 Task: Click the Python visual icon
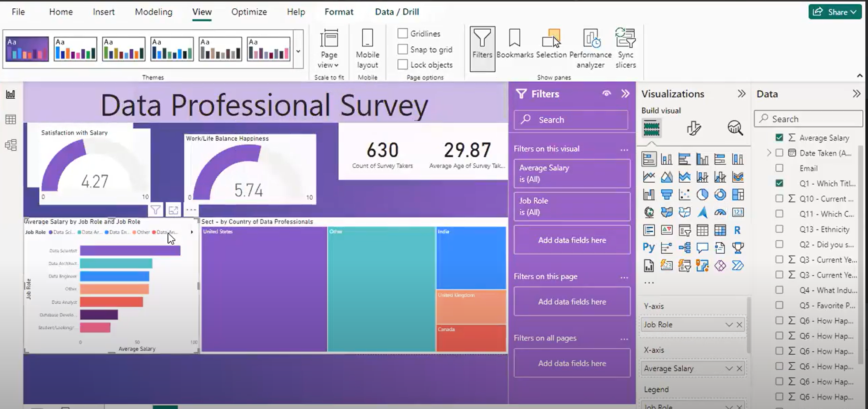coord(649,248)
